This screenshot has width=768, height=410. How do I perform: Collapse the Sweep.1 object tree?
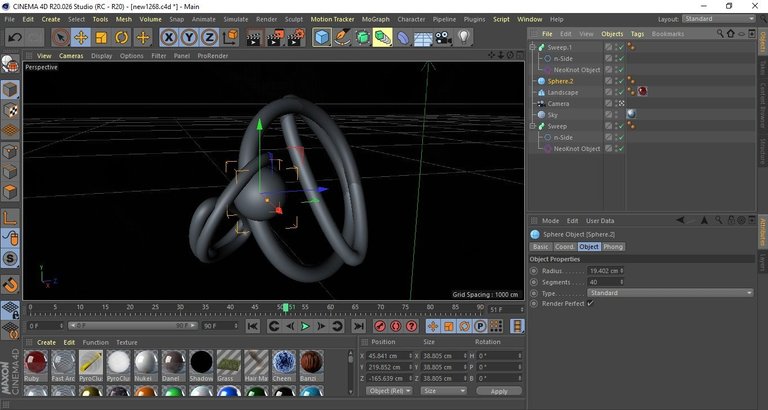pos(532,48)
